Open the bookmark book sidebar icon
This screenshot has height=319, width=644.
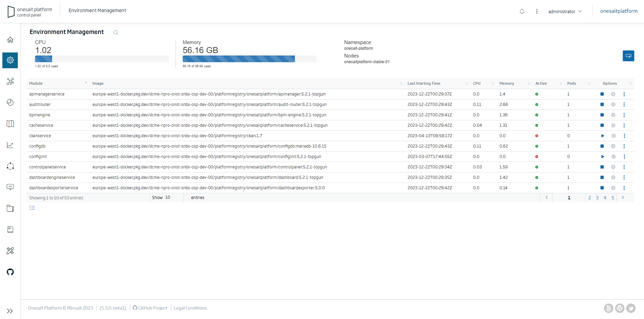point(10,230)
